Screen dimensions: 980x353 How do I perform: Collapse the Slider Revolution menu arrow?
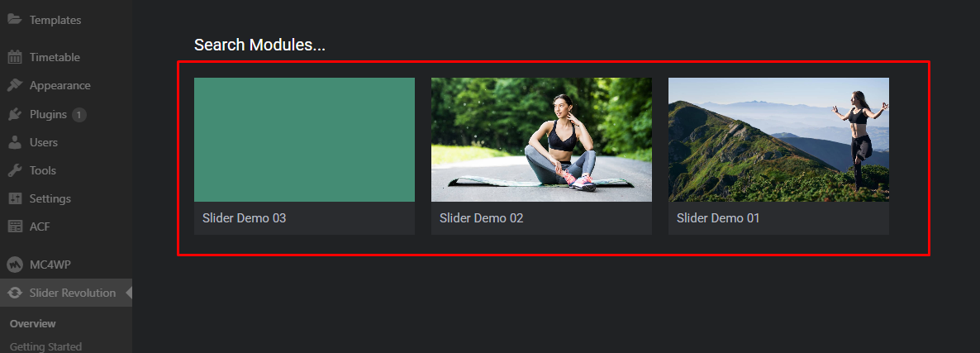pyautogui.click(x=129, y=293)
